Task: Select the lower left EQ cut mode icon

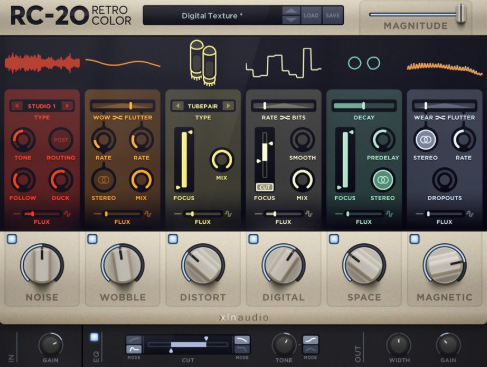Action: click(x=134, y=349)
